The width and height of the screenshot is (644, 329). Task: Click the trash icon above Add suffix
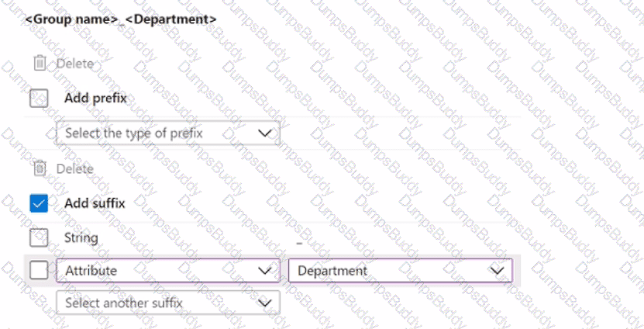pos(40,168)
